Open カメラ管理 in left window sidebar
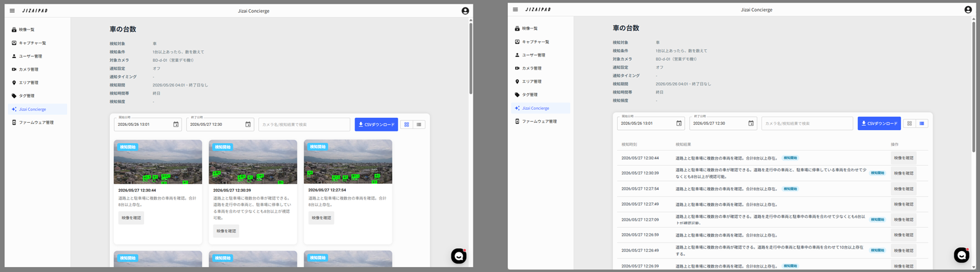Screen dimensions: 980x272 (37, 69)
